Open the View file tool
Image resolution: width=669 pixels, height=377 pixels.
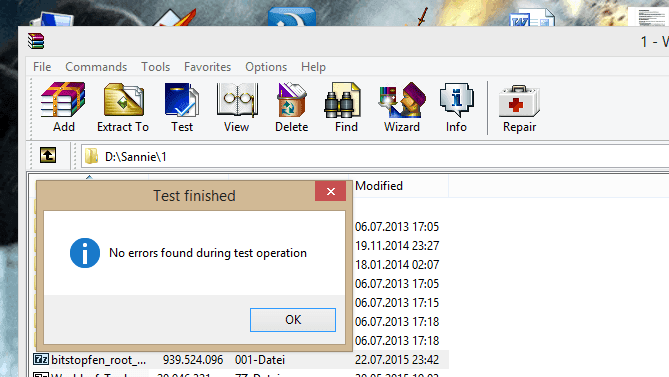pos(236,107)
